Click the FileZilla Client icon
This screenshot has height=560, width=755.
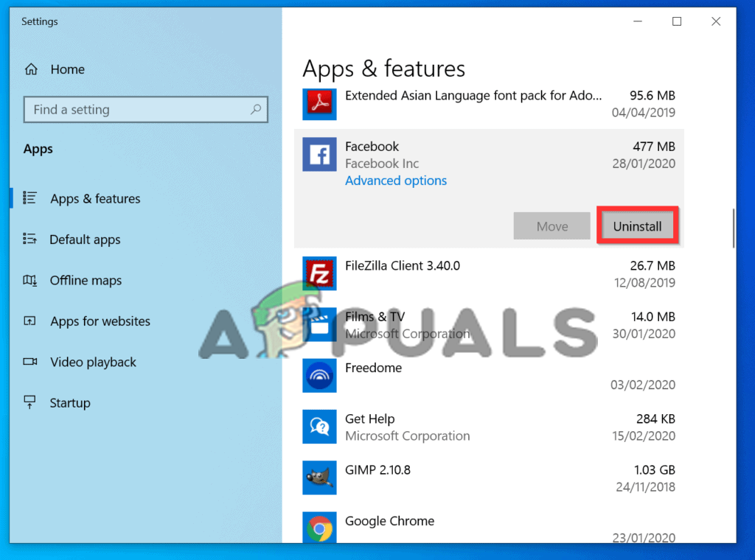(x=319, y=273)
